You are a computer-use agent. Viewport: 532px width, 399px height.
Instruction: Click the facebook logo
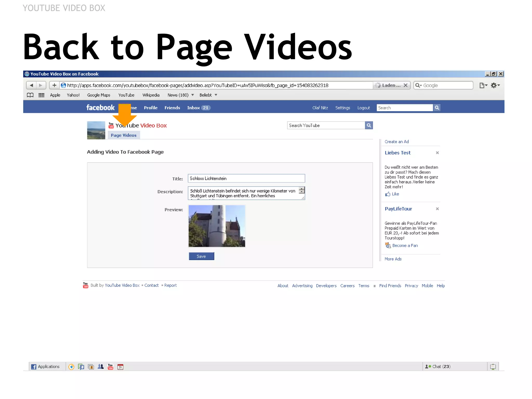point(100,108)
